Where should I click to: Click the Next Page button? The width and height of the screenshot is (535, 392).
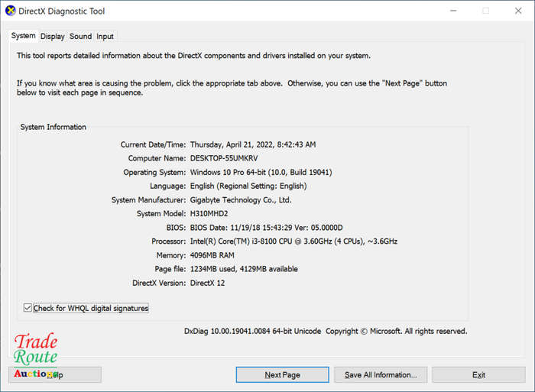click(x=283, y=374)
